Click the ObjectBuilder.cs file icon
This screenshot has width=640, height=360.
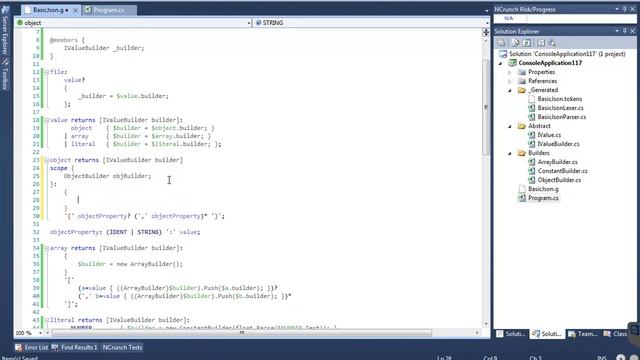(x=531, y=180)
